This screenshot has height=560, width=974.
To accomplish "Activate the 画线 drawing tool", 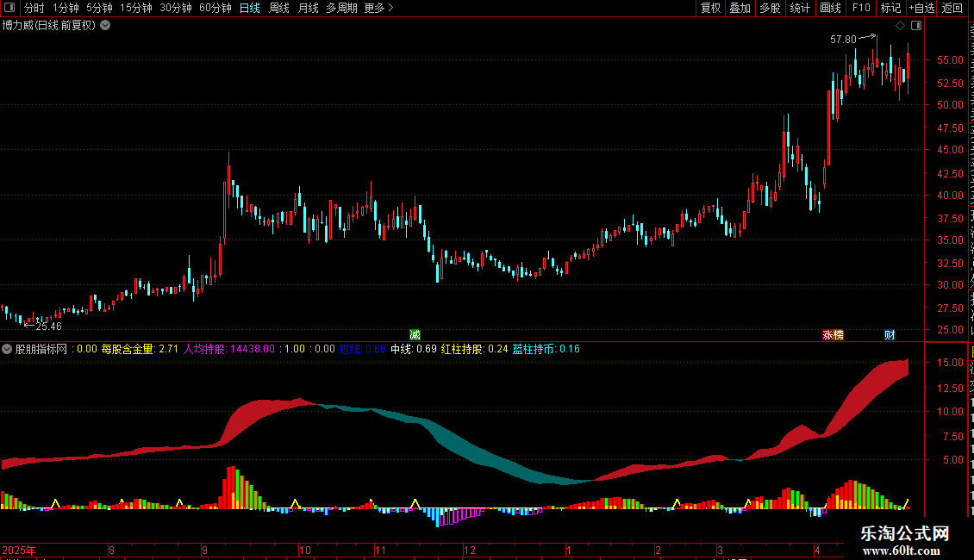I will 830,8.
